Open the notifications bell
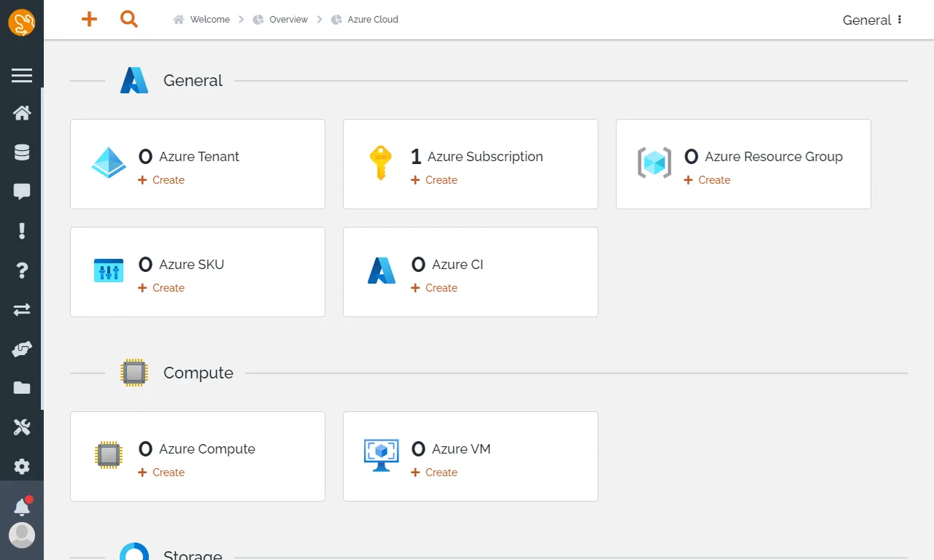The height and width of the screenshot is (560, 934). coord(22,507)
